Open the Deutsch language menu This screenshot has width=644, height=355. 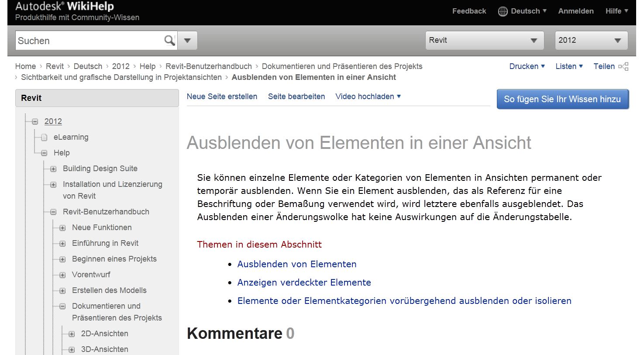[528, 11]
